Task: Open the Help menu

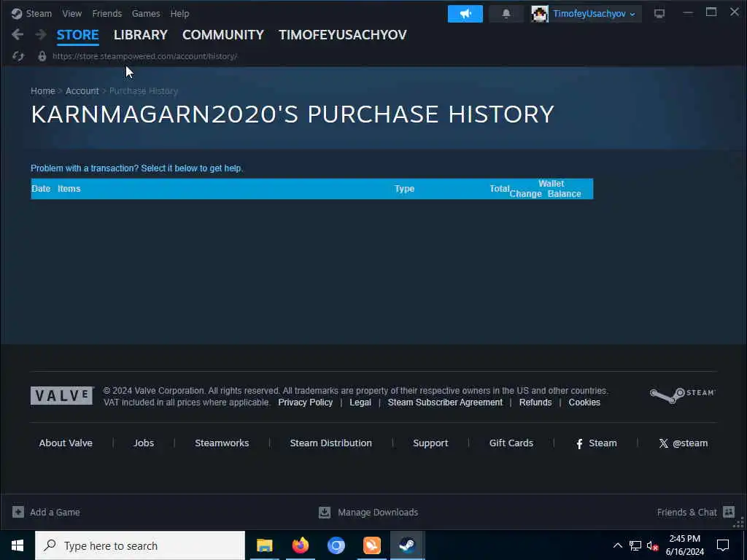Action: [x=179, y=14]
